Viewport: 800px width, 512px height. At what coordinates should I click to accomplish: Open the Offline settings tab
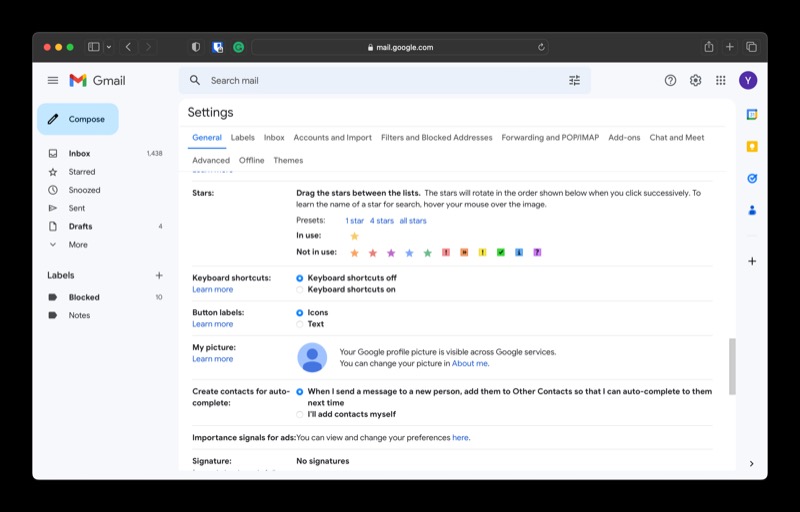pos(252,161)
